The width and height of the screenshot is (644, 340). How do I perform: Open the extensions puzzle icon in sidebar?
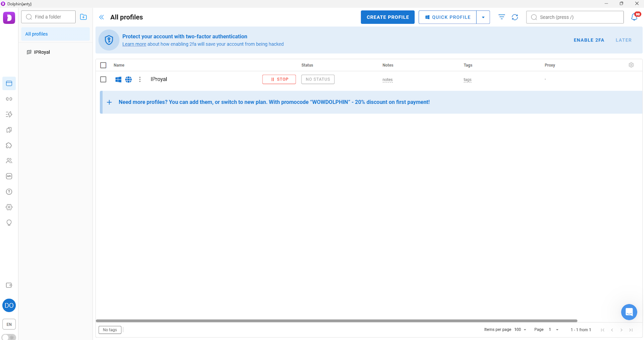tap(9, 145)
